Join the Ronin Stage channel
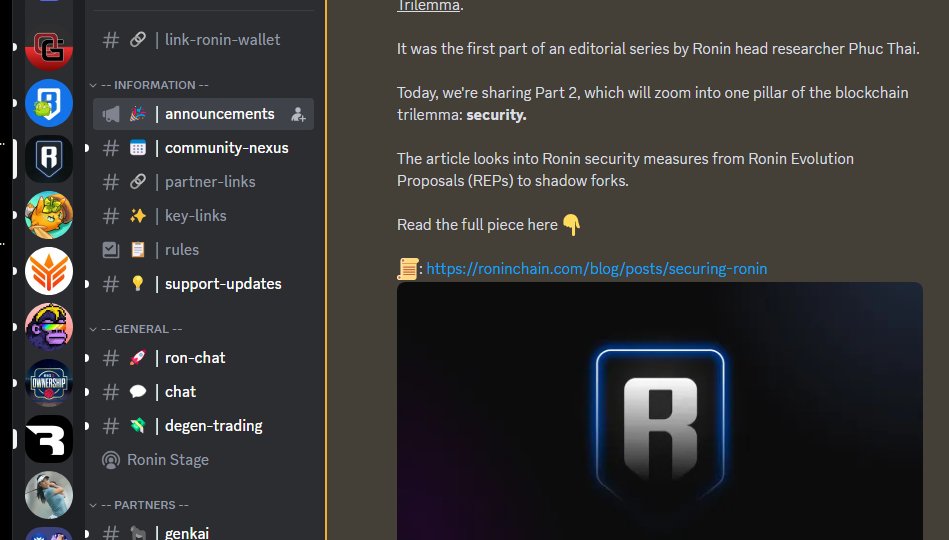 [203, 460]
